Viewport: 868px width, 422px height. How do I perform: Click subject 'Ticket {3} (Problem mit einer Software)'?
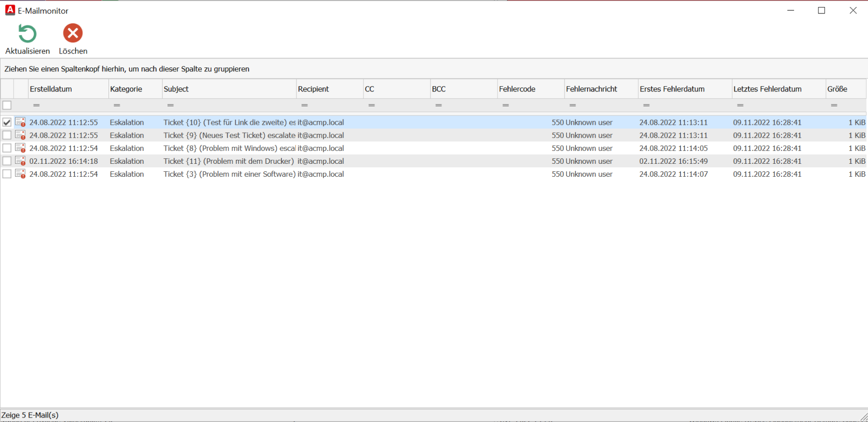coord(229,174)
